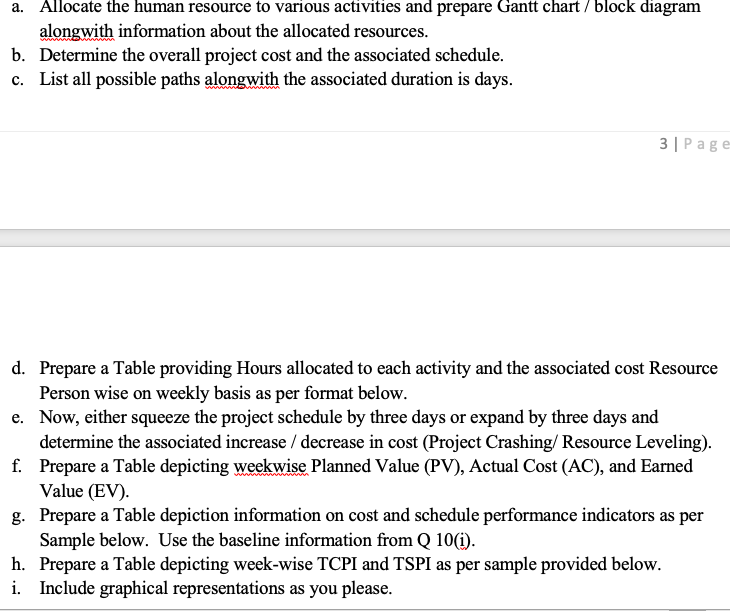Click "Prepare a Table providing Hours" line
730x611 pixels.
pos(379,368)
